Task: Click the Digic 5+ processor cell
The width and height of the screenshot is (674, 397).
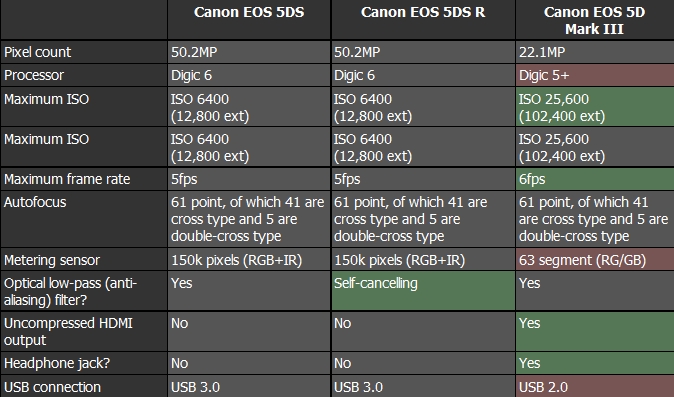Action: (x=595, y=75)
